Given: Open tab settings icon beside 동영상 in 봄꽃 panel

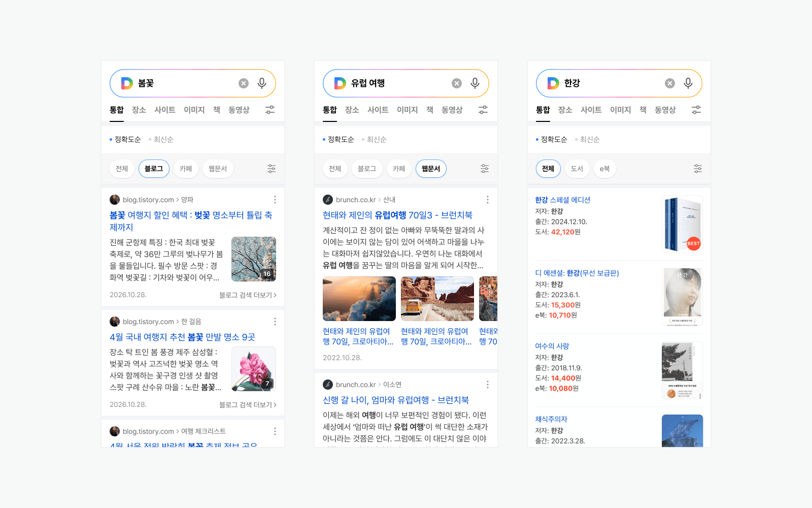Looking at the screenshot, I should coord(270,110).
